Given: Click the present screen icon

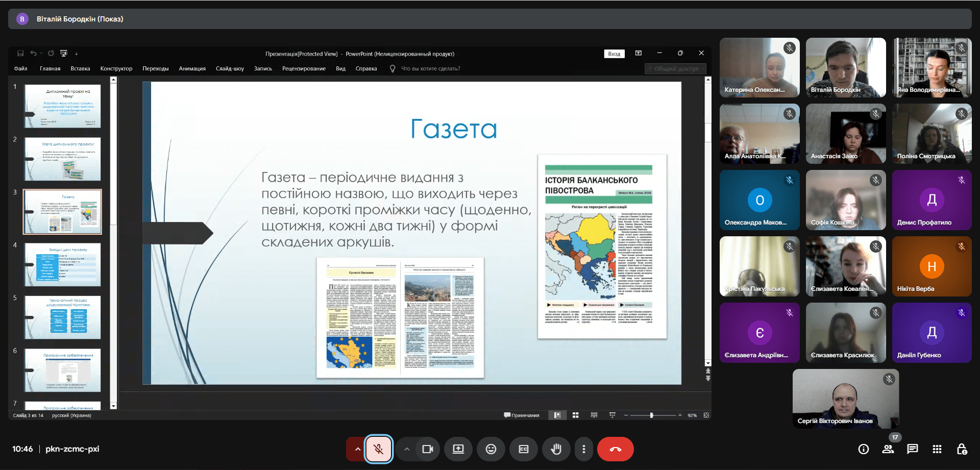Looking at the screenshot, I should [458, 449].
